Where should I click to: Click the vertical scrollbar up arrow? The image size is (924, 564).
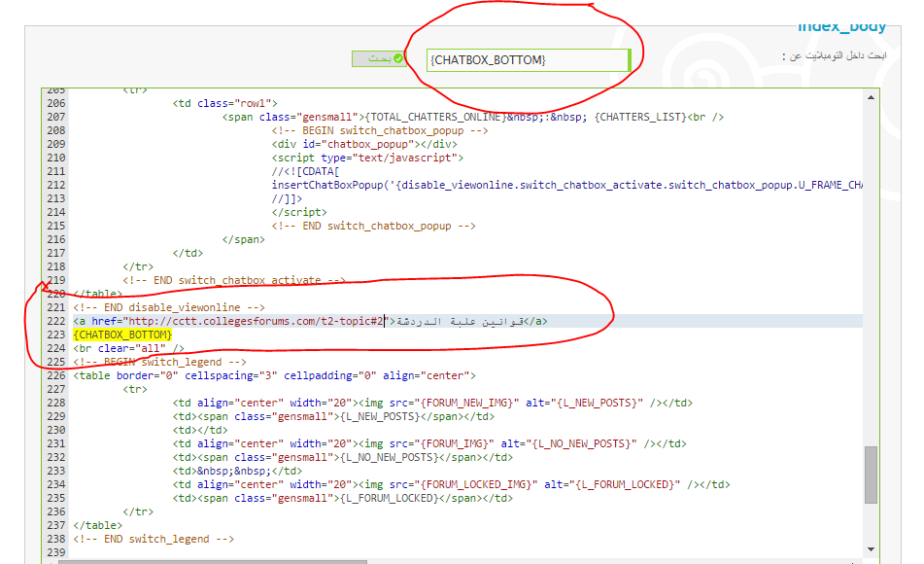coord(871,97)
